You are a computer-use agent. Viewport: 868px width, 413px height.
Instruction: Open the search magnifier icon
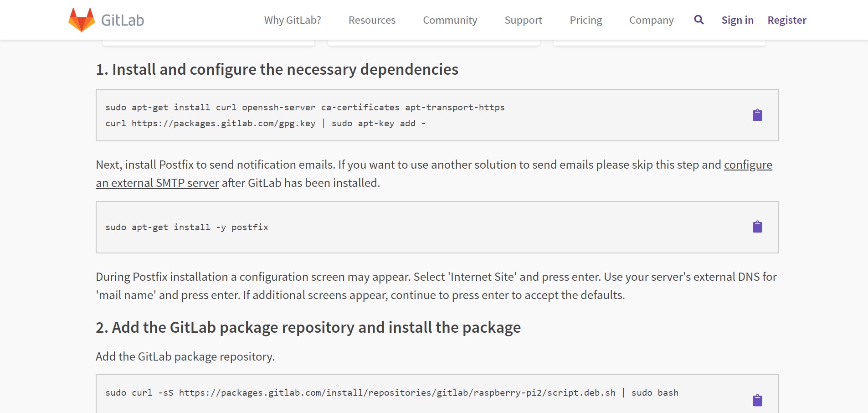pos(699,20)
